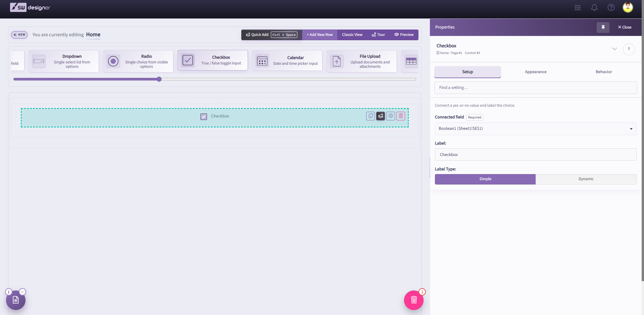This screenshot has width=644, height=315.
Task: Open the apps grid icon in header
Action: tap(578, 8)
